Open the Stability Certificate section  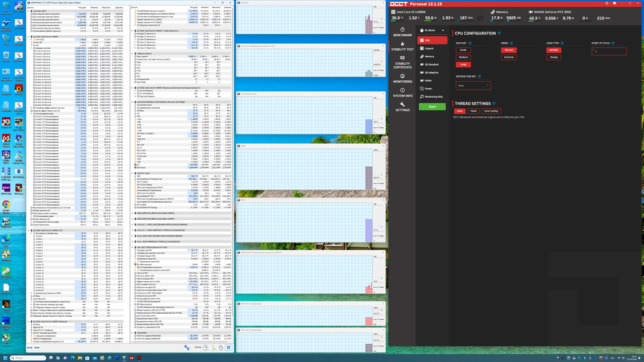[x=402, y=62]
